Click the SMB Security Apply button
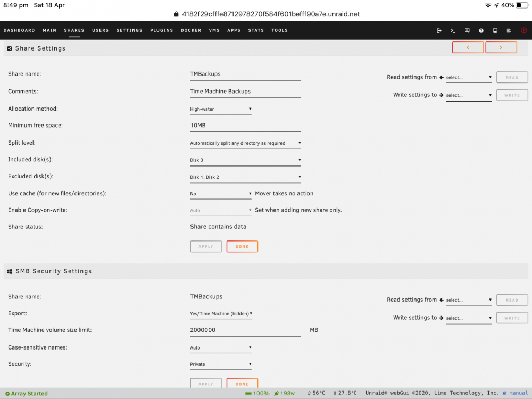The width and height of the screenshot is (532, 399). [206, 384]
